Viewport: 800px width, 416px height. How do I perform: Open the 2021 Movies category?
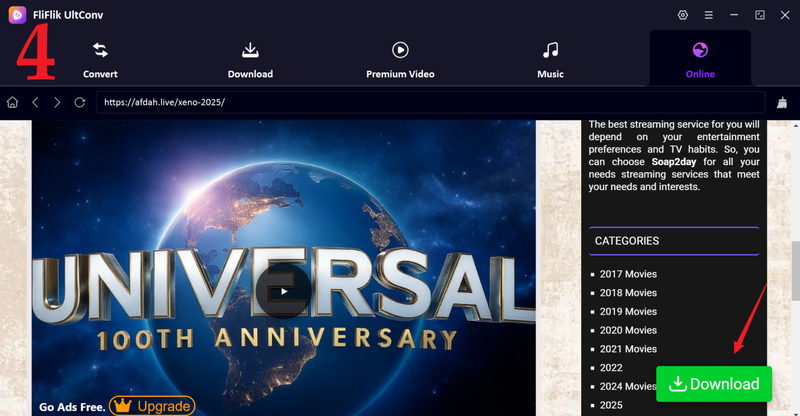[x=628, y=349]
